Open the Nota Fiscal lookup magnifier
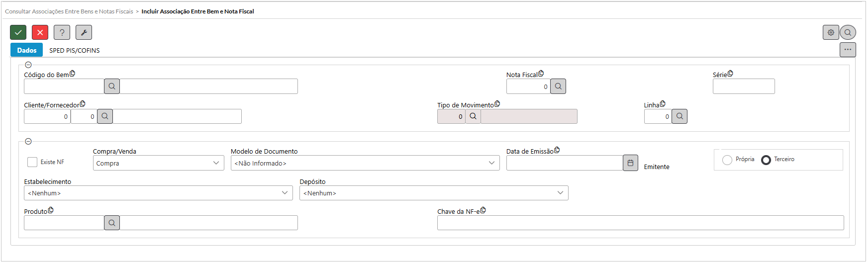Image resolution: width=868 pixels, height=263 pixels. tap(558, 87)
